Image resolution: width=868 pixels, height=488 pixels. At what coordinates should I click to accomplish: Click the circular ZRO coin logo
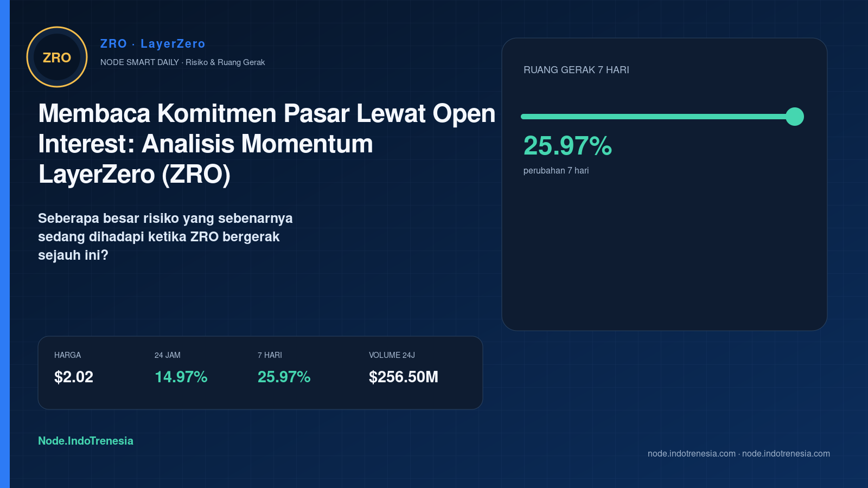pos(57,57)
